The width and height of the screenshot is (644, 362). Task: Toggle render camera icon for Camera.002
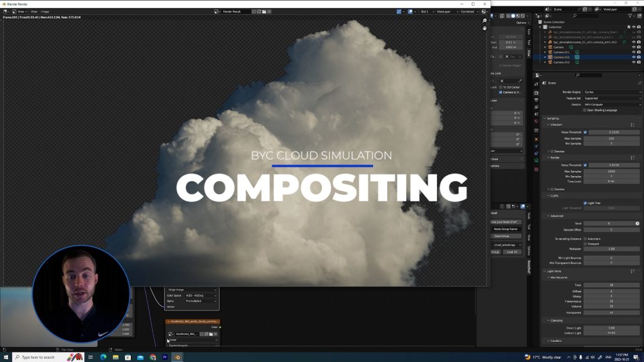(x=639, y=57)
